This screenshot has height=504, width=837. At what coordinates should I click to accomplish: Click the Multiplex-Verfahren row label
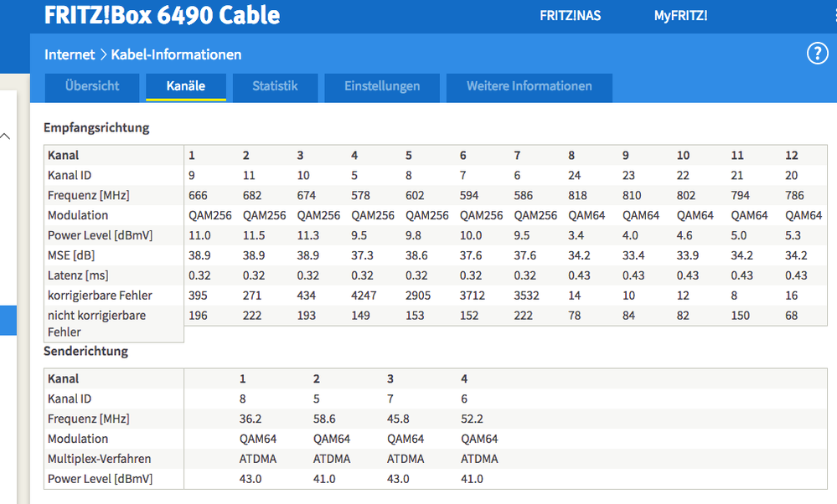click(100, 459)
